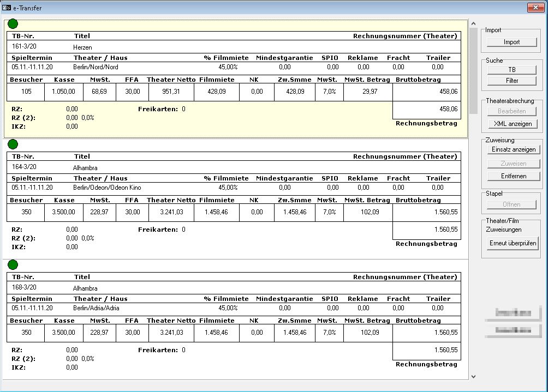Click the green status circle for TB 161-3/20
This screenshot has width=548, height=392.
click(13, 24)
